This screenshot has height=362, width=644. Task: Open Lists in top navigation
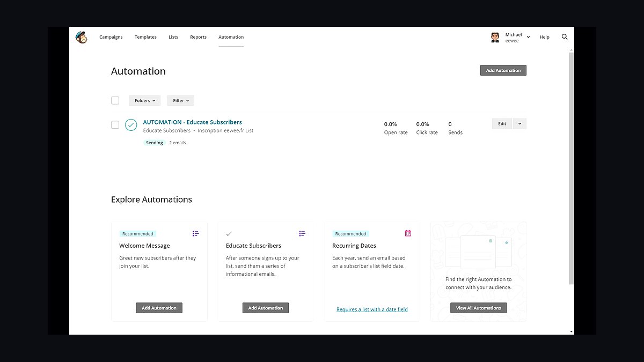click(x=173, y=37)
